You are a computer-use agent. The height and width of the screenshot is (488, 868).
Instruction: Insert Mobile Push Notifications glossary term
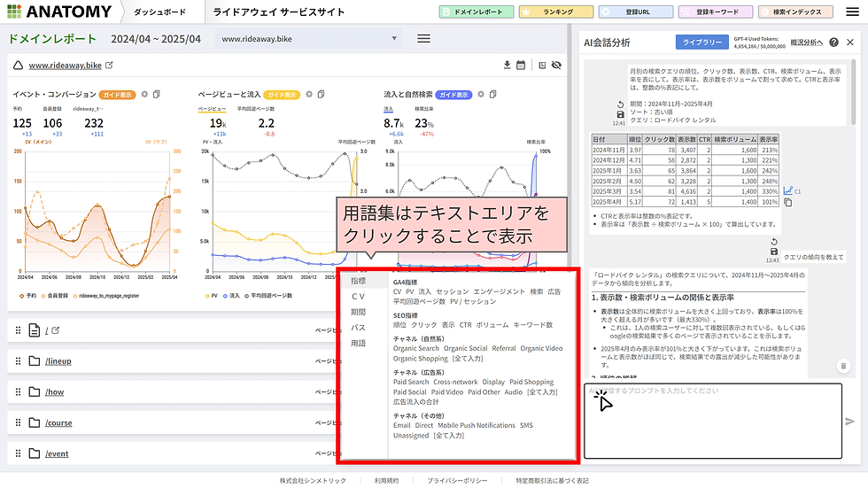click(477, 425)
